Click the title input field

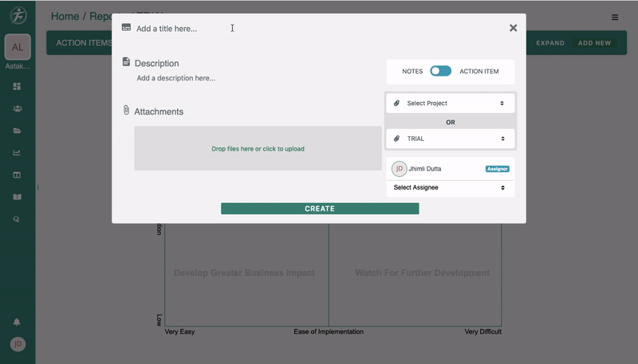[239, 29]
